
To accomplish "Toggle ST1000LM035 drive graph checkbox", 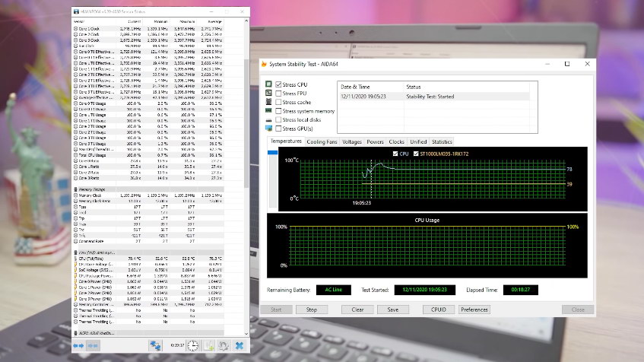I will (x=417, y=154).
